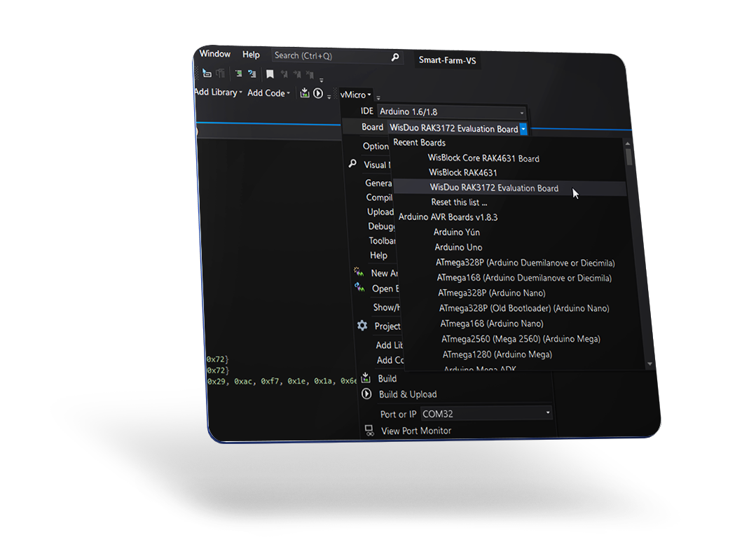Toggle the bookmark toolbar icon

pyautogui.click(x=270, y=74)
